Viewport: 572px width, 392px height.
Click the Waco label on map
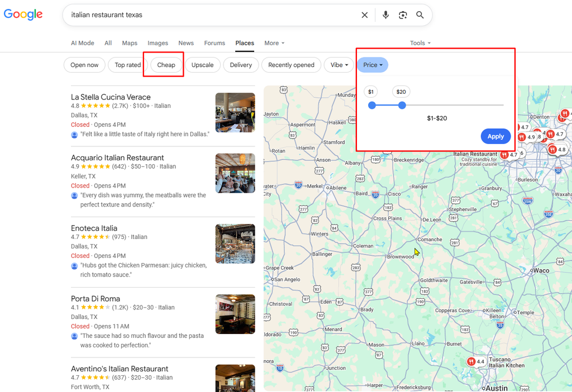click(541, 271)
